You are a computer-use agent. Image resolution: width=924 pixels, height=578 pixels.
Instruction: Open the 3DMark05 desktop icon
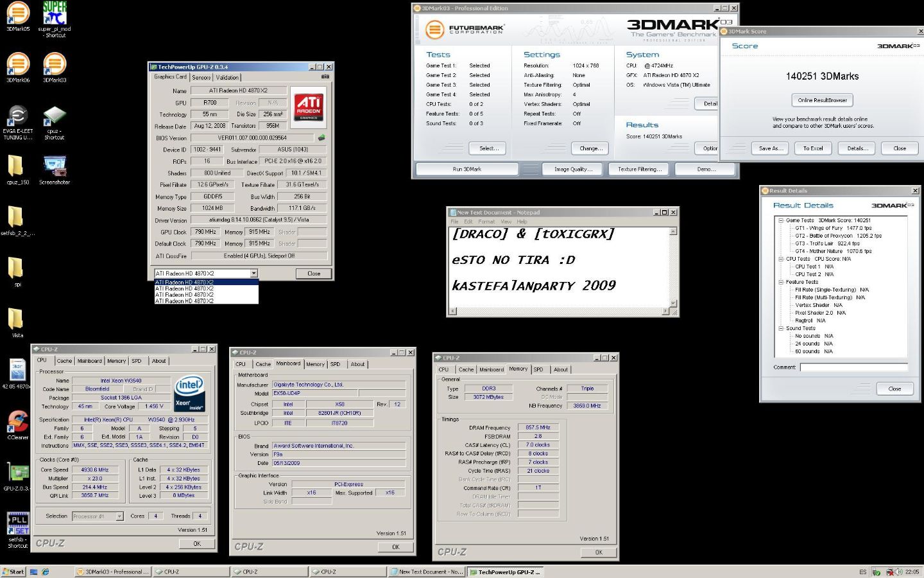click(x=18, y=13)
